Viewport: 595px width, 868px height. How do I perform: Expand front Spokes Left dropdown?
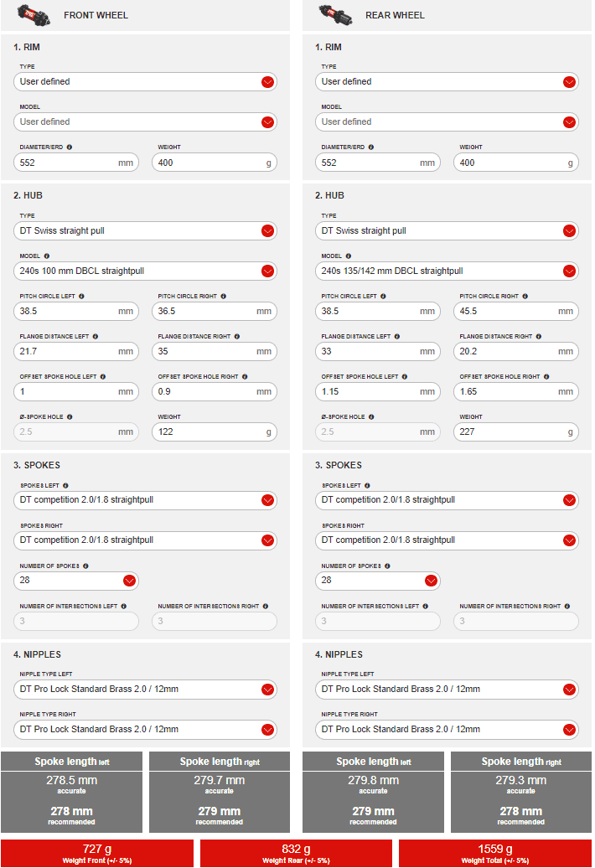[x=267, y=500]
